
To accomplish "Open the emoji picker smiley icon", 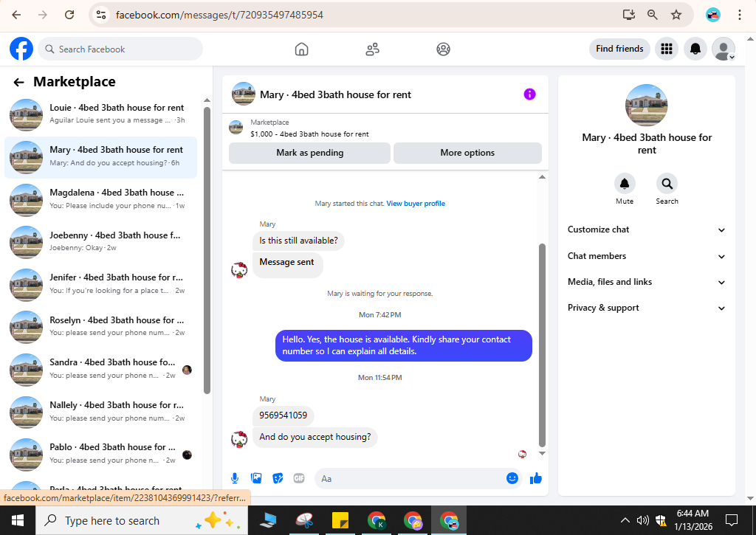I will pyautogui.click(x=512, y=478).
